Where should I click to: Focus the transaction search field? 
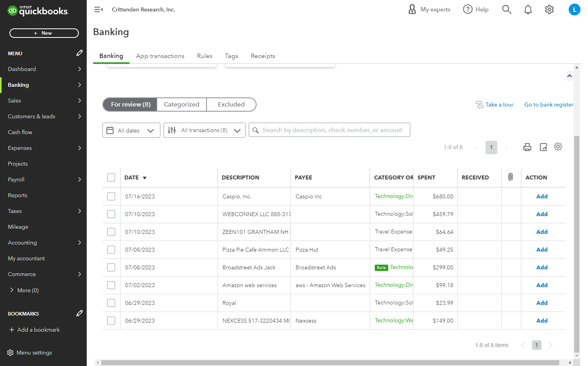[x=329, y=130]
